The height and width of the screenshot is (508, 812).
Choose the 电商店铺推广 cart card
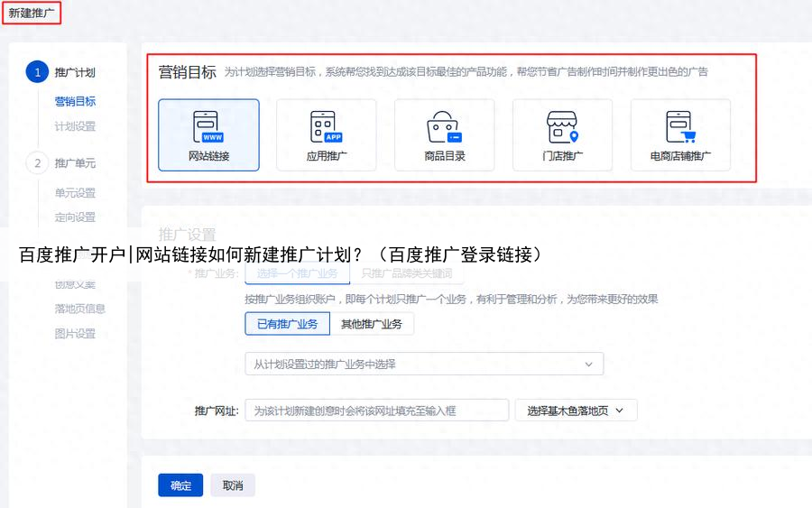[680, 135]
